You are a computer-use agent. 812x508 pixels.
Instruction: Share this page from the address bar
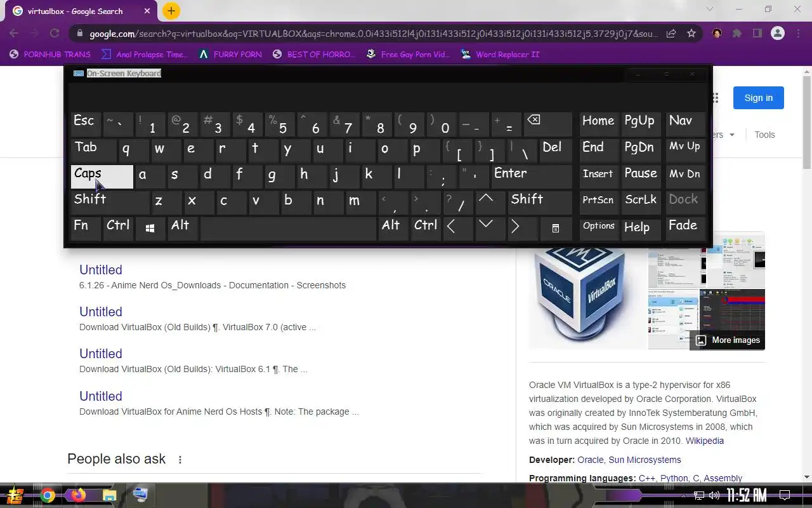coord(671,33)
